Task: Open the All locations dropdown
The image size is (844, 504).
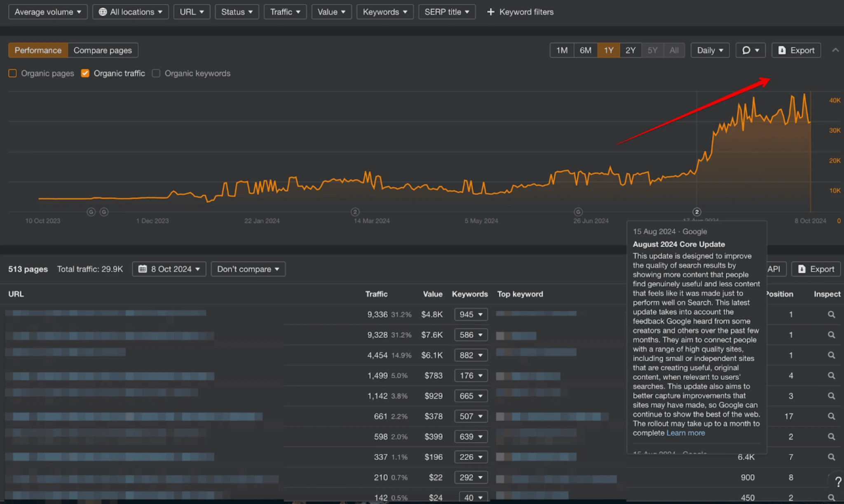Action: click(x=131, y=12)
